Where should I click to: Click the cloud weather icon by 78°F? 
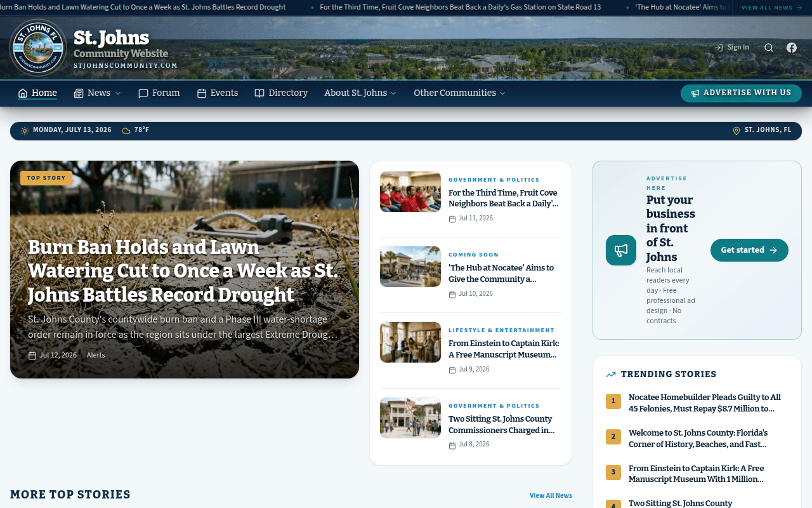[126, 131]
